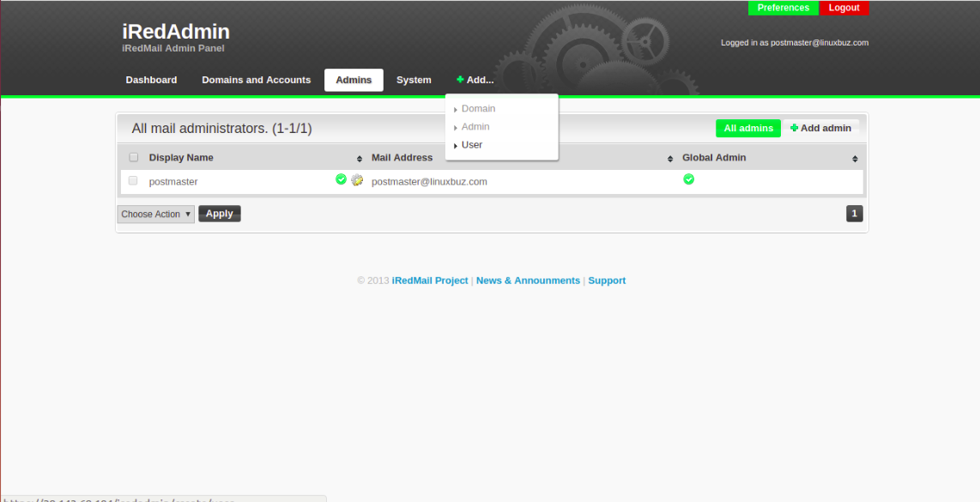Click the gear settings icon beside postmaster
Viewport: 980px width, 502px height.
click(357, 180)
